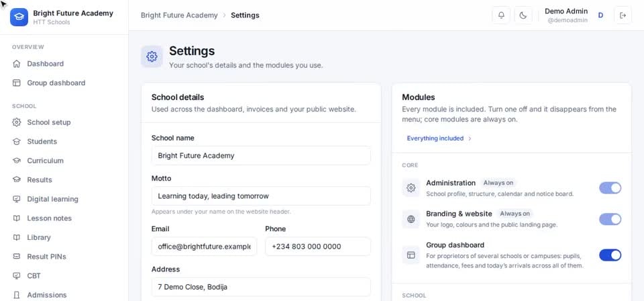The image size is (644, 301).
Task: Click the Group dashboard sidebar icon
Action: [x=16, y=83]
